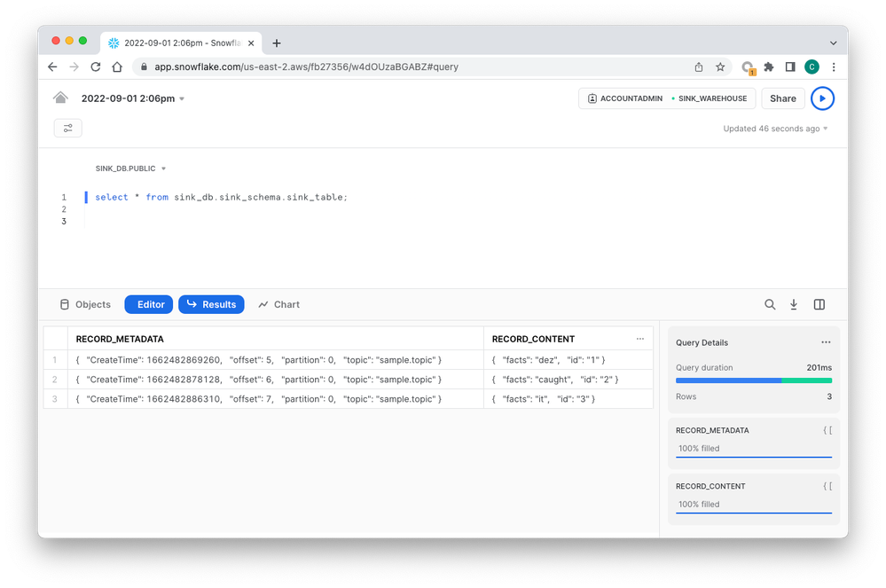This screenshot has height=588, width=886.
Task: Toggle the split panel view icon
Action: pyautogui.click(x=819, y=304)
